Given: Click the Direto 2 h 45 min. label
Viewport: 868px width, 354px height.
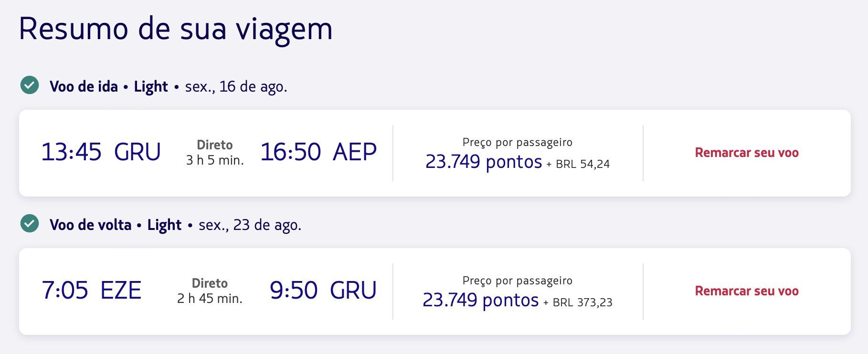Looking at the screenshot, I should 210,291.
